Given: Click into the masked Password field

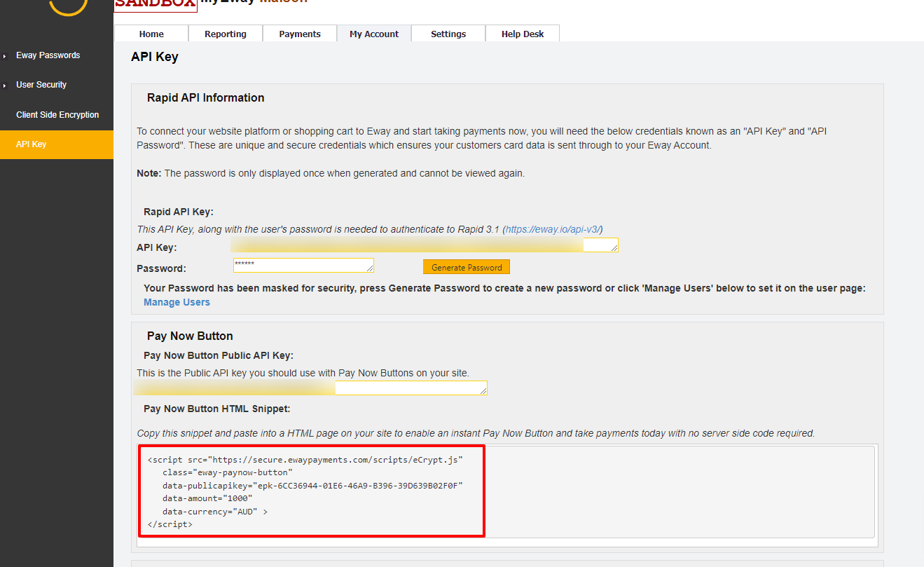Looking at the screenshot, I should click(303, 266).
